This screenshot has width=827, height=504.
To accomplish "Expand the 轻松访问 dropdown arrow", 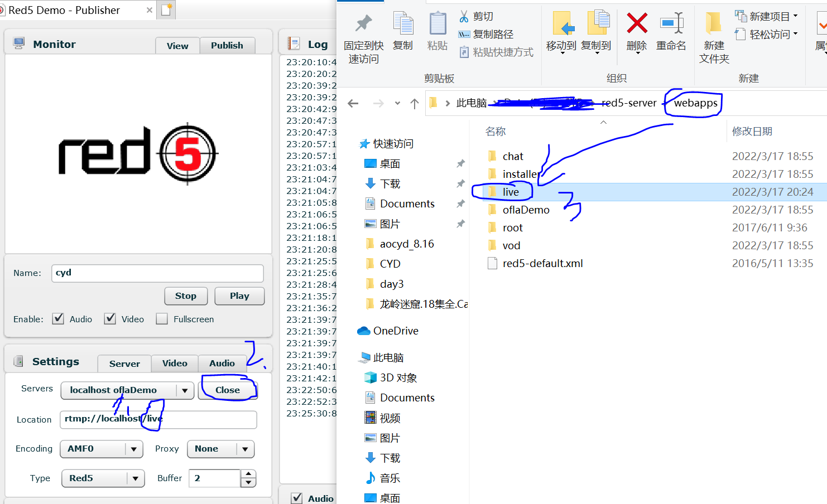I will click(x=795, y=33).
